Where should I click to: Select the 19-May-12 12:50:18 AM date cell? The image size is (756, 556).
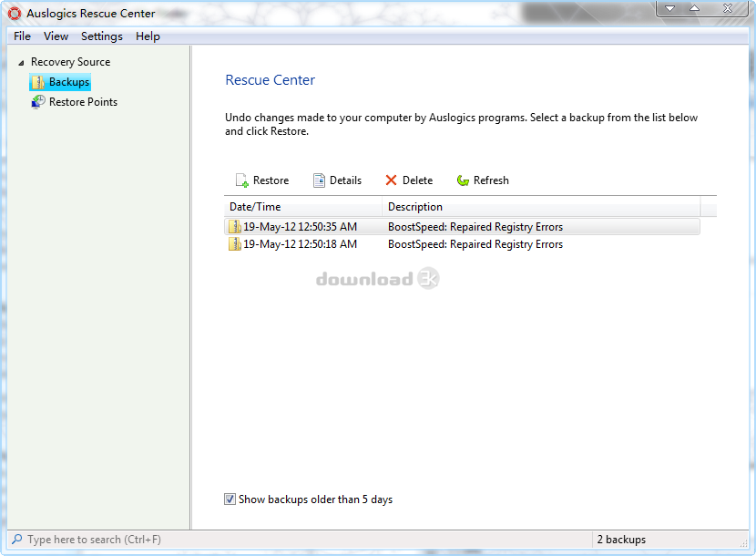click(x=300, y=244)
